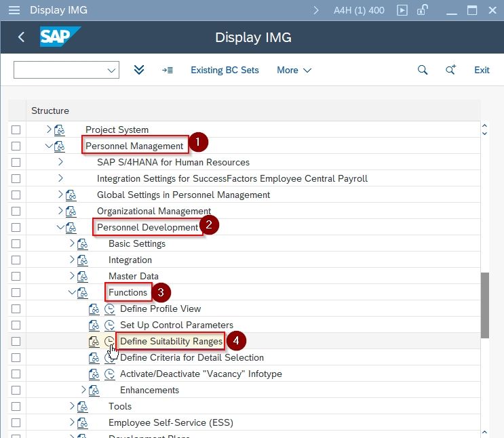This screenshot has width=504, height=438.
Task: Select Define Criteria for Detail Selection
Action: pyautogui.click(x=192, y=358)
